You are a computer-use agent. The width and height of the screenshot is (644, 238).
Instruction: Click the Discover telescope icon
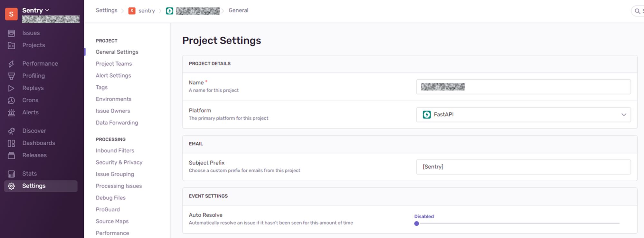(x=11, y=131)
